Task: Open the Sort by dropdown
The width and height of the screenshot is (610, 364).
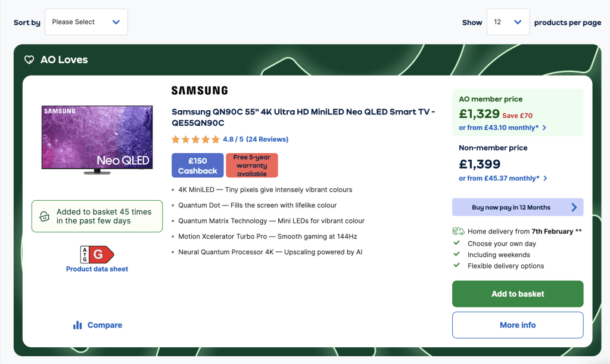Action: [x=86, y=21]
